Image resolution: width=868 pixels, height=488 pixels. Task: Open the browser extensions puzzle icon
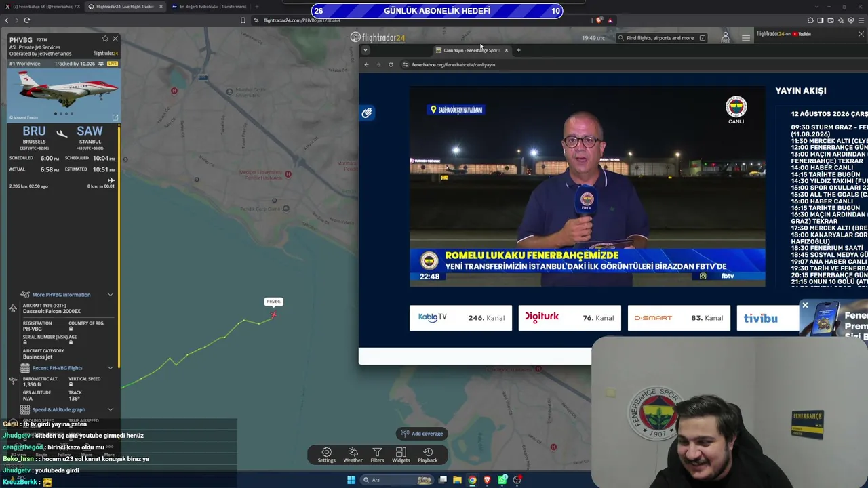[810, 20]
